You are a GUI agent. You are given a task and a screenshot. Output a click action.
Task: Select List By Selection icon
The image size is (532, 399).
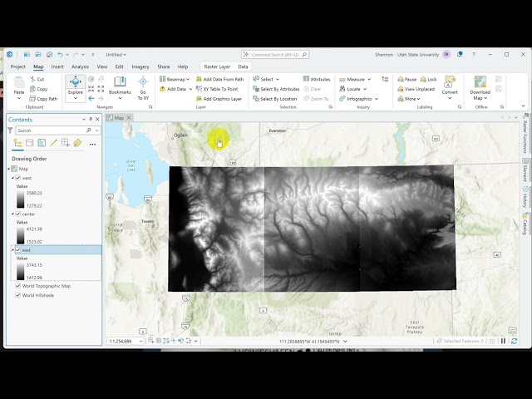pyautogui.click(x=42, y=143)
